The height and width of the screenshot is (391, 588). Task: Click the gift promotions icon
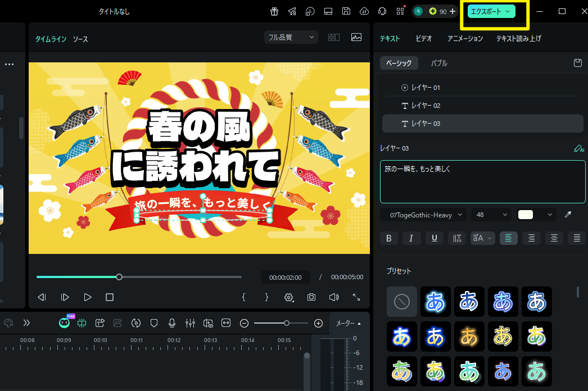[274, 11]
